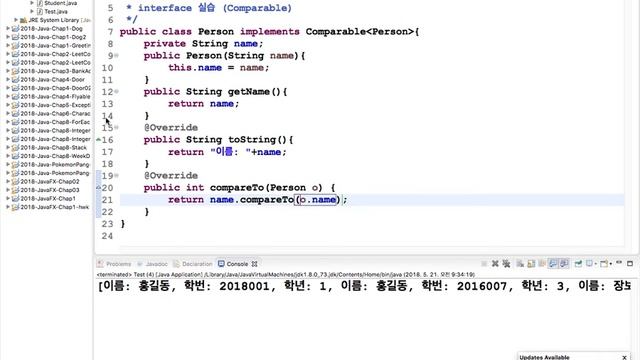Click the Open Console icon
Image resolution: width=640 pixels, height=360 pixels.
[x=604, y=264]
